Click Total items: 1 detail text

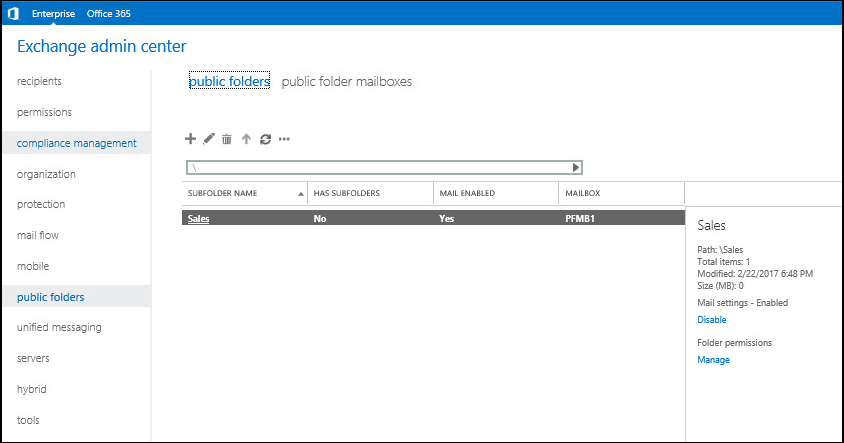click(723, 262)
